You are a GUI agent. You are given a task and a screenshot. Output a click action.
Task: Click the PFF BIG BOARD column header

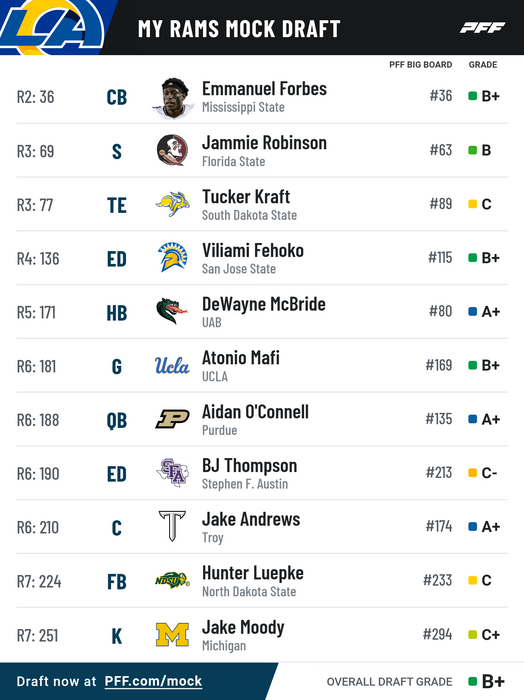(420, 65)
